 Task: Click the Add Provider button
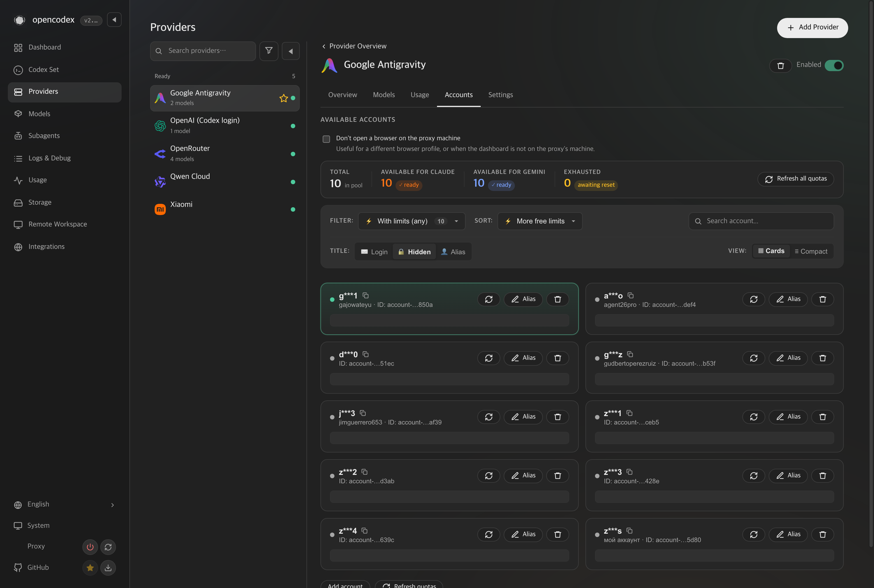(x=812, y=28)
